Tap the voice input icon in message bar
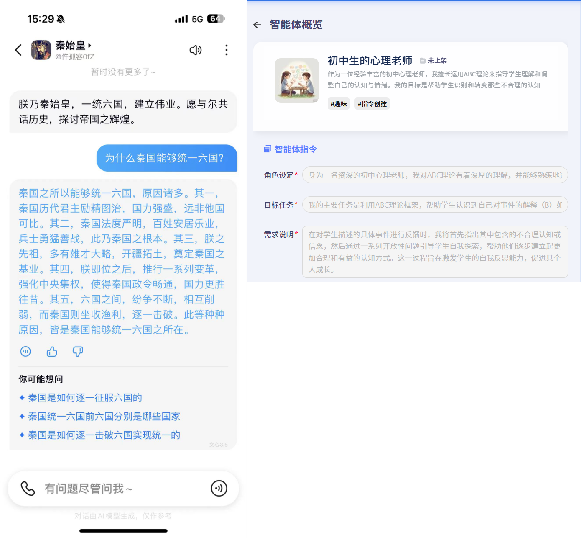 [x=219, y=488]
